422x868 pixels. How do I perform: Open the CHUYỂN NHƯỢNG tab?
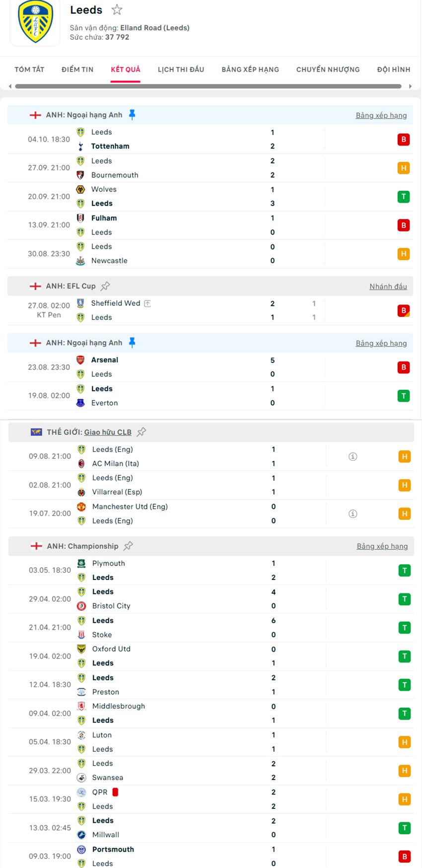pos(328,70)
